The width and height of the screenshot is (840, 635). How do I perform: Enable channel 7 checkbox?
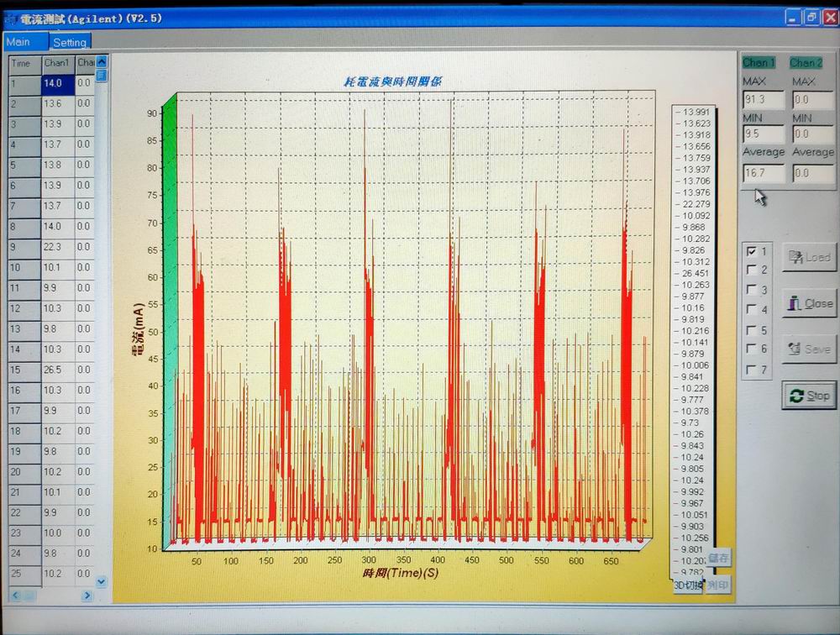click(x=752, y=370)
